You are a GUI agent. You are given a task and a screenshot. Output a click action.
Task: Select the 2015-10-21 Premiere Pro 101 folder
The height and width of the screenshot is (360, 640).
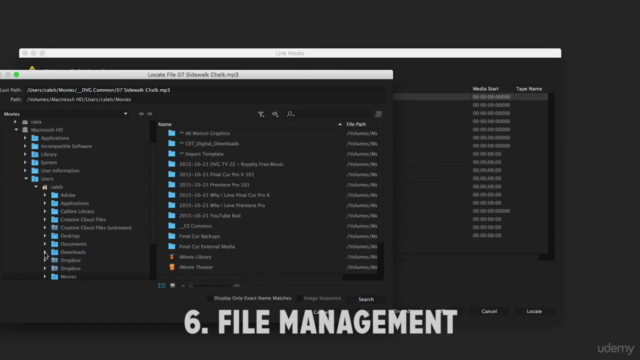214,185
